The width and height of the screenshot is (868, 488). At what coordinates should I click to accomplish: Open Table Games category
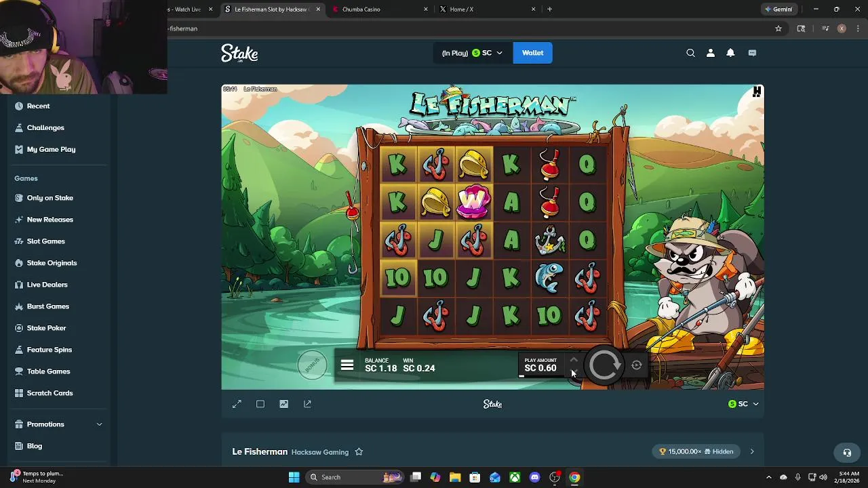(x=48, y=371)
